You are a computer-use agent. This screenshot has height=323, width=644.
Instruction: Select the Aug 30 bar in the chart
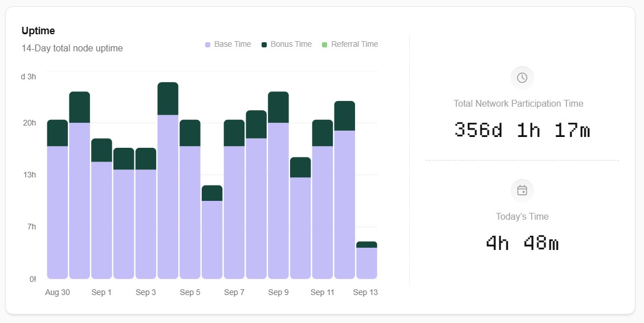click(x=58, y=199)
